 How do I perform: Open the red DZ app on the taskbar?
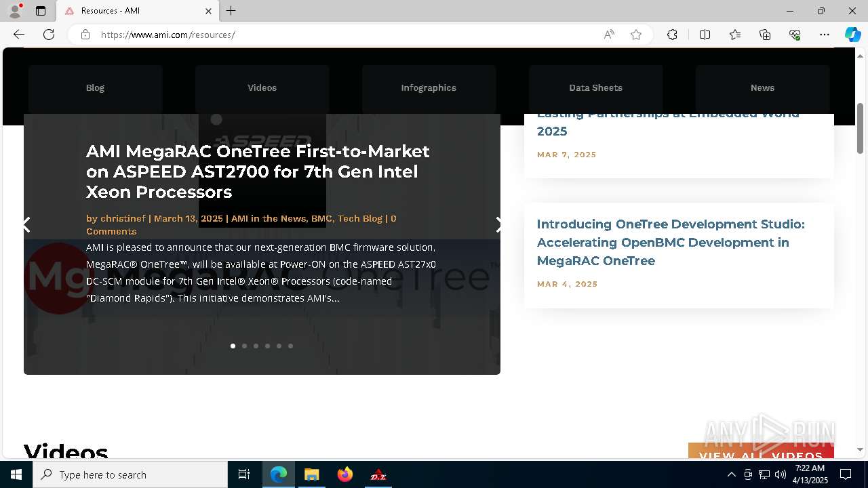pyautogui.click(x=378, y=474)
